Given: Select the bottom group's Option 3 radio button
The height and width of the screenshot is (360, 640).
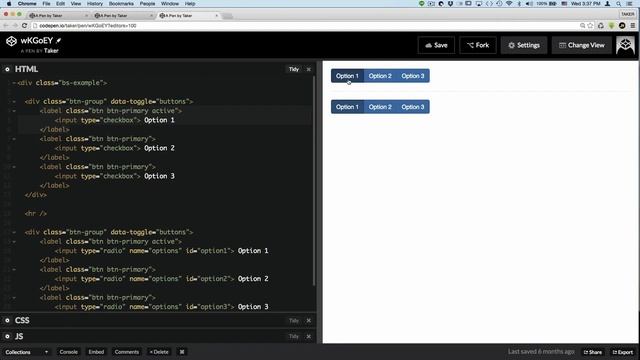Looking at the screenshot, I should 413,107.
